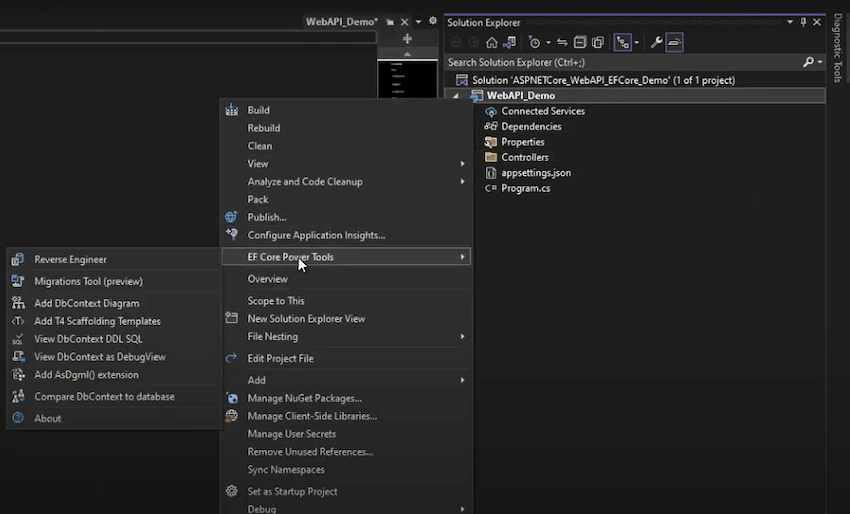Toggle the File Nesting view button
This screenshot has height=514, width=850.
[x=622, y=42]
